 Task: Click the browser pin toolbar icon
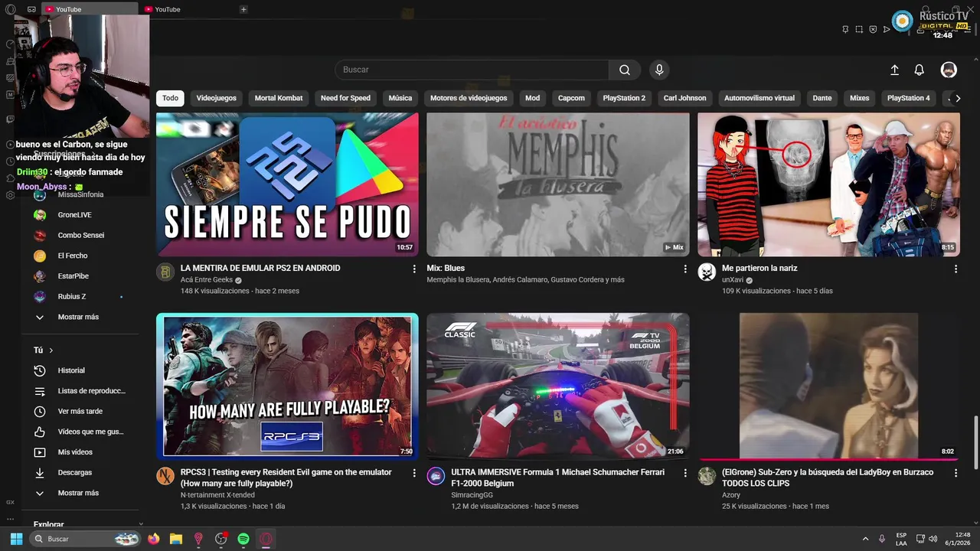(845, 29)
